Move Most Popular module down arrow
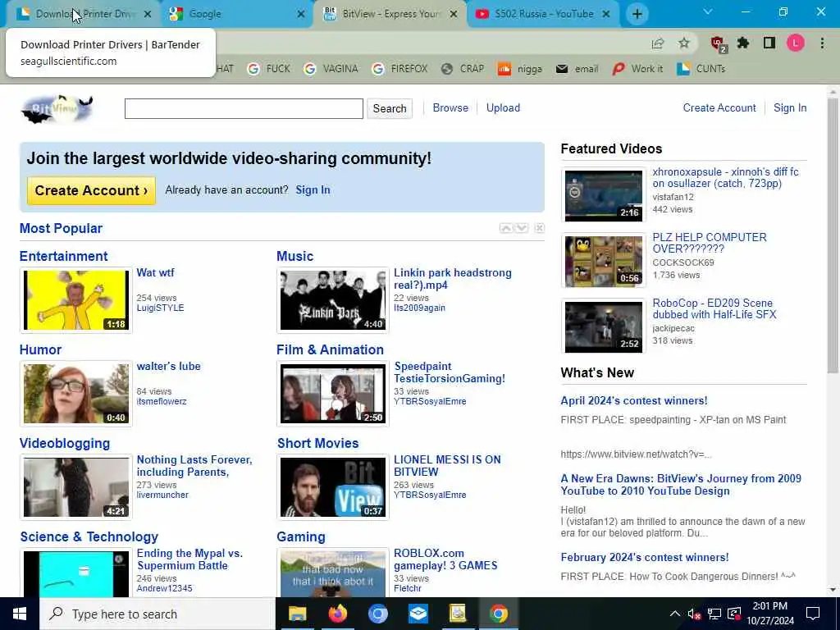Viewport: 840px width, 630px height. [522, 228]
